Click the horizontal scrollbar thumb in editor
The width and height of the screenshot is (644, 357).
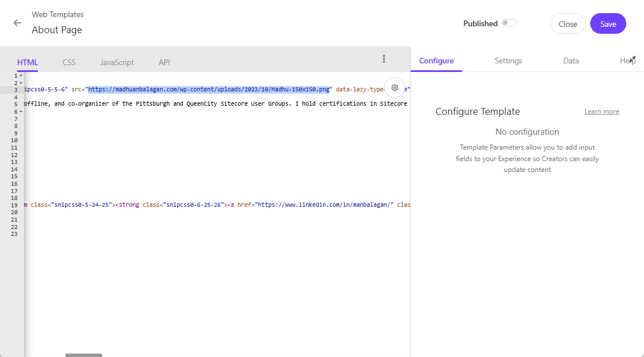pyautogui.click(x=84, y=355)
